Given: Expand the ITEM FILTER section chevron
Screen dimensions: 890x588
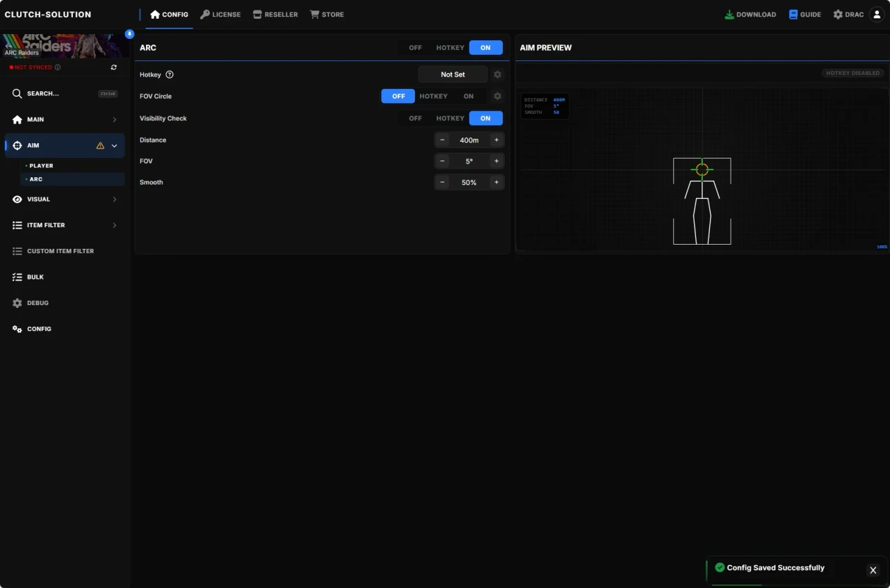Looking at the screenshot, I should (115, 225).
